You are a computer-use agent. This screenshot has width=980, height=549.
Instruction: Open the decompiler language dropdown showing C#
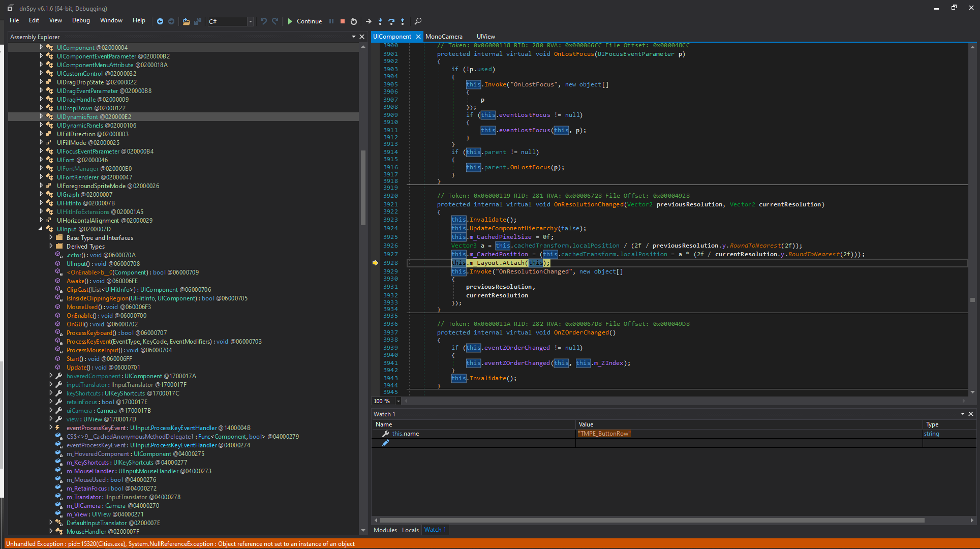click(250, 21)
